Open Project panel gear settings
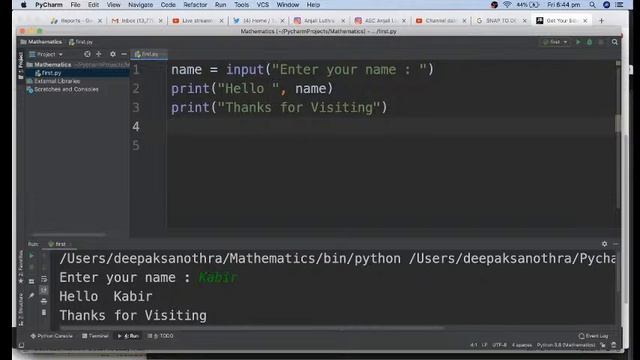This screenshot has width=640, height=360. click(113, 54)
